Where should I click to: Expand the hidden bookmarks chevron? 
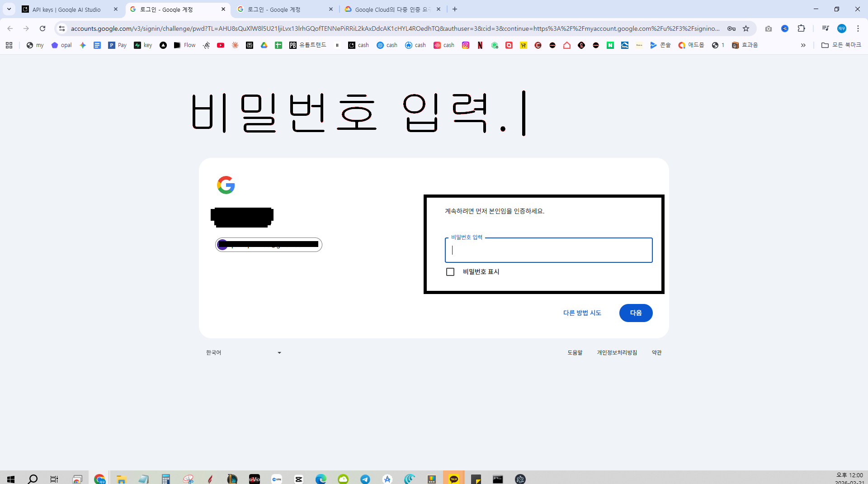pos(803,45)
